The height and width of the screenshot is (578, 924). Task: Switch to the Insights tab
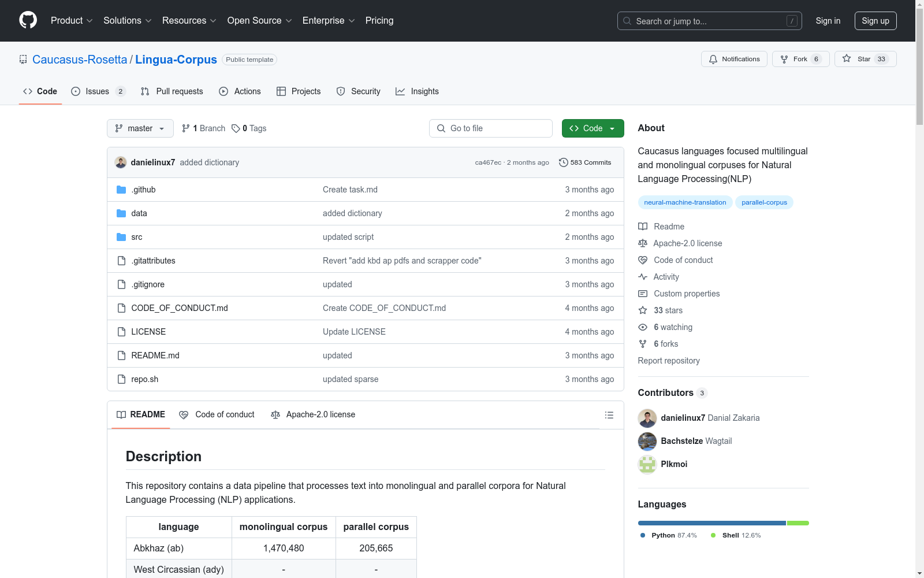click(x=417, y=91)
